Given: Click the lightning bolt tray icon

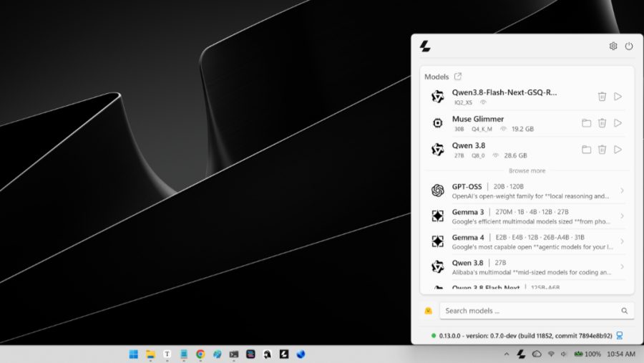Looking at the screenshot, I should coord(521,354).
